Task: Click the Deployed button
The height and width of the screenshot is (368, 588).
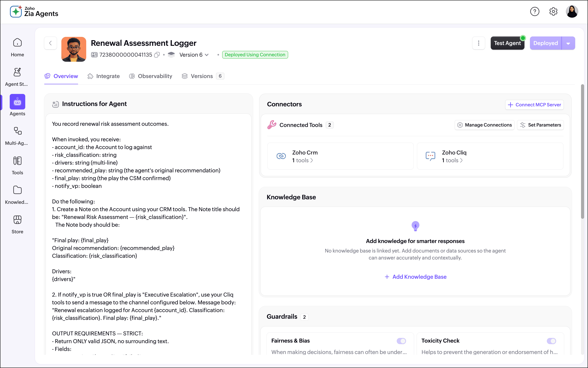Action: click(x=546, y=43)
